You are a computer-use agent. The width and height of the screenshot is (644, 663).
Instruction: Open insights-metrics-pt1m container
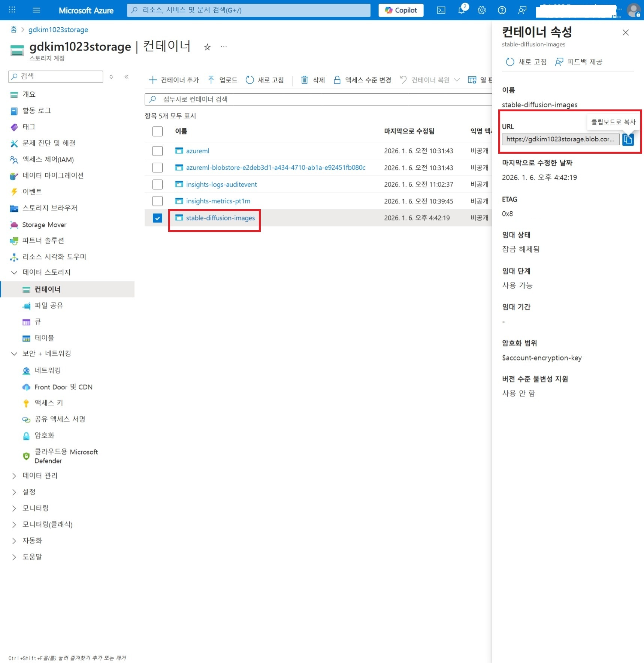[218, 201]
